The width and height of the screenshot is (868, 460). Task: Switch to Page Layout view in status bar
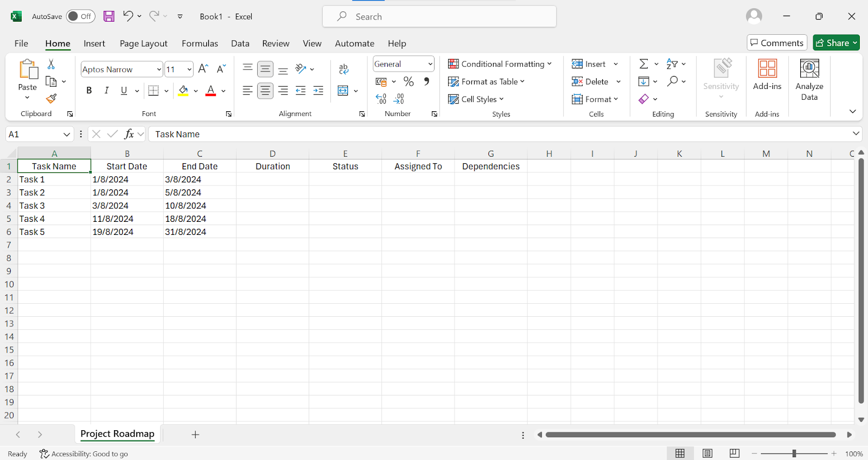pyautogui.click(x=707, y=453)
